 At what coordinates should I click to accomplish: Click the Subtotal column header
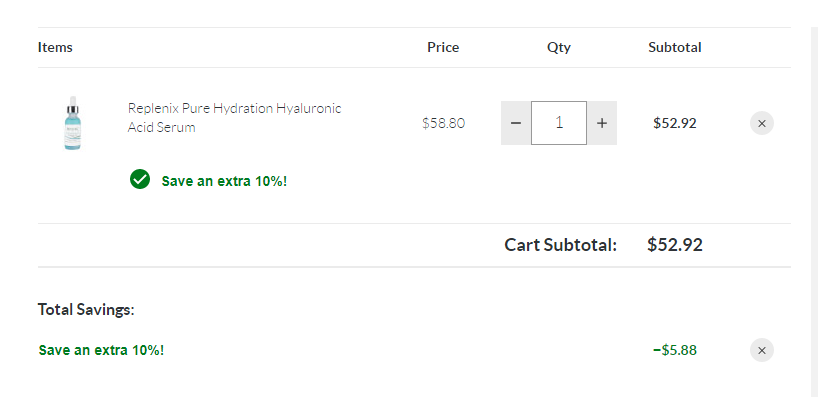[675, 47]
